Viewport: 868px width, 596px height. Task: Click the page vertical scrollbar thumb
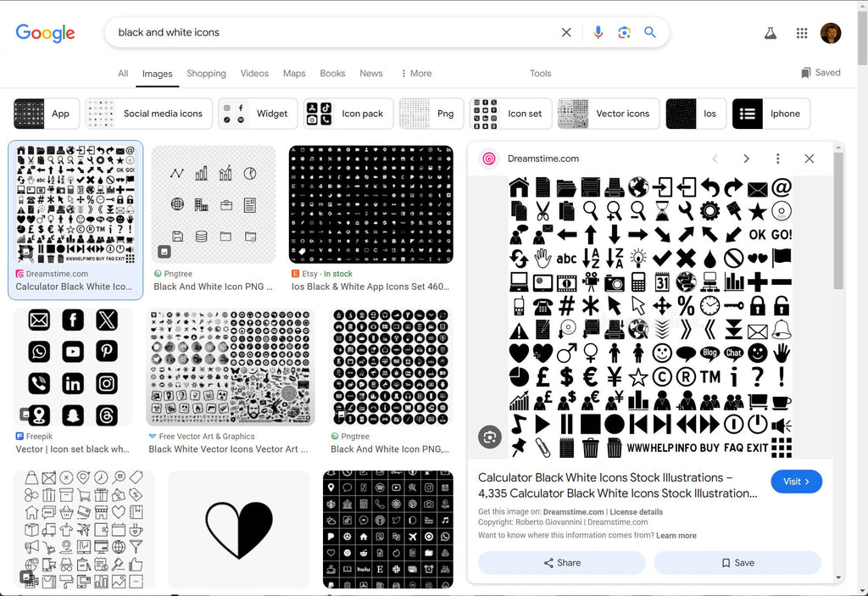pos(862,36)
